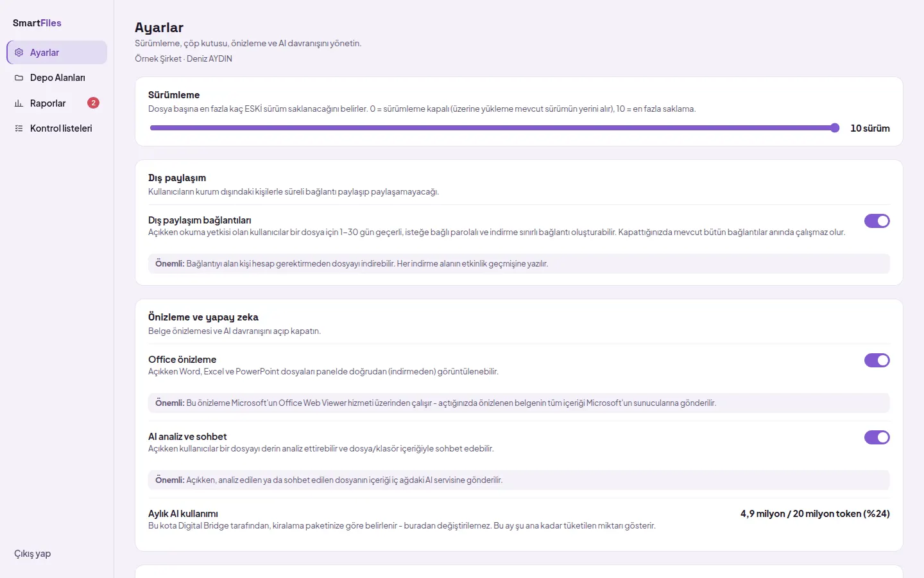
Task: Click the checklist icon beside Kontrol listeleri
Action: pos(19,128)
